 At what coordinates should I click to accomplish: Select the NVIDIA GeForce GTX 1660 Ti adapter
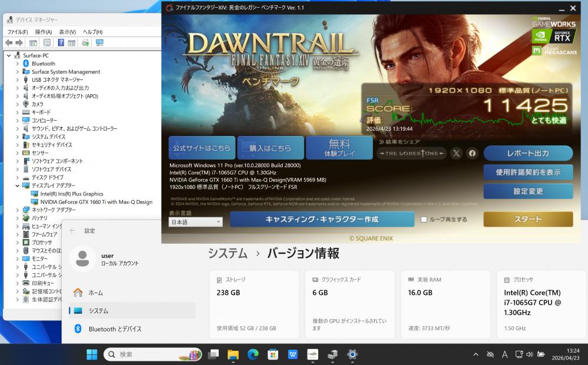(x=96, y=202)
